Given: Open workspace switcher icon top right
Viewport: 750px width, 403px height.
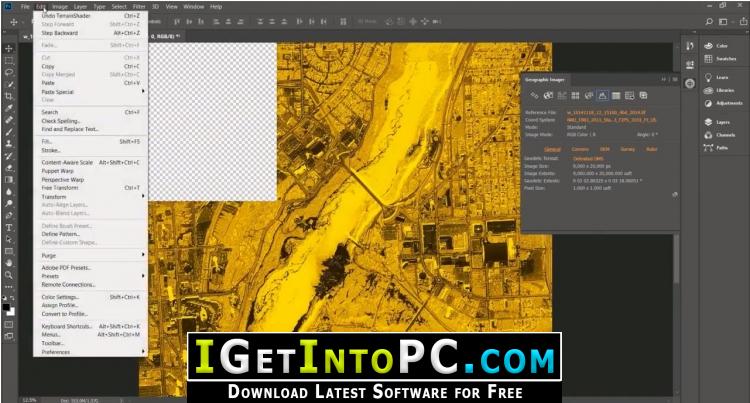Looking at the screenshot, I should click(724, 22).
